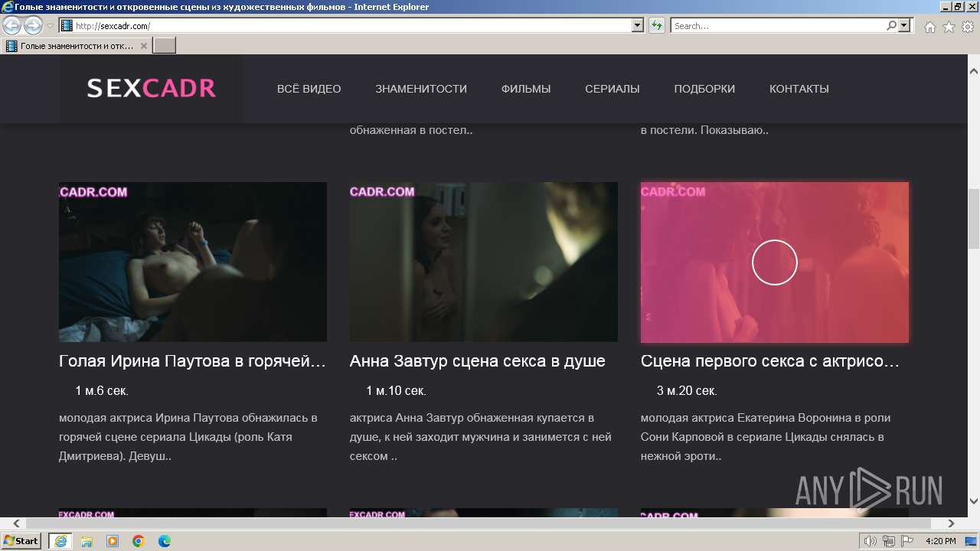The width and height of the screenshot is (980, 551).
Task: Select the open browser tab
Action: click(x=77, y=46)
